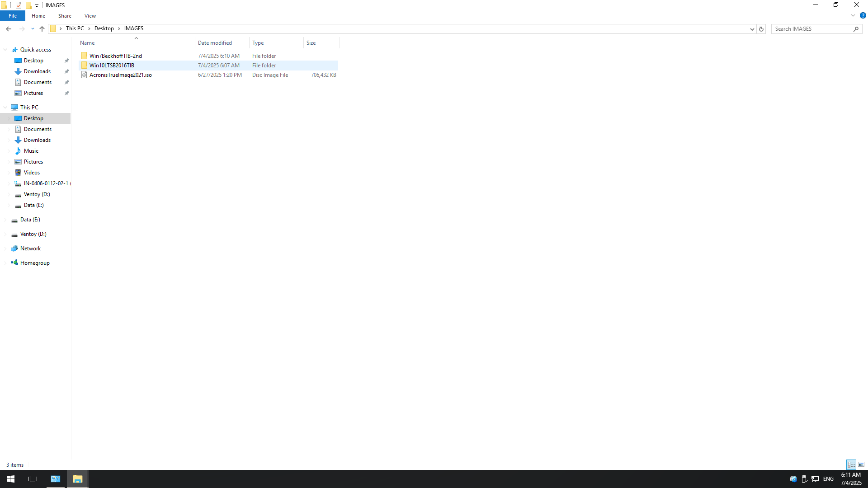Go up one folder level
Screen dimensions: 868x488
42,29
